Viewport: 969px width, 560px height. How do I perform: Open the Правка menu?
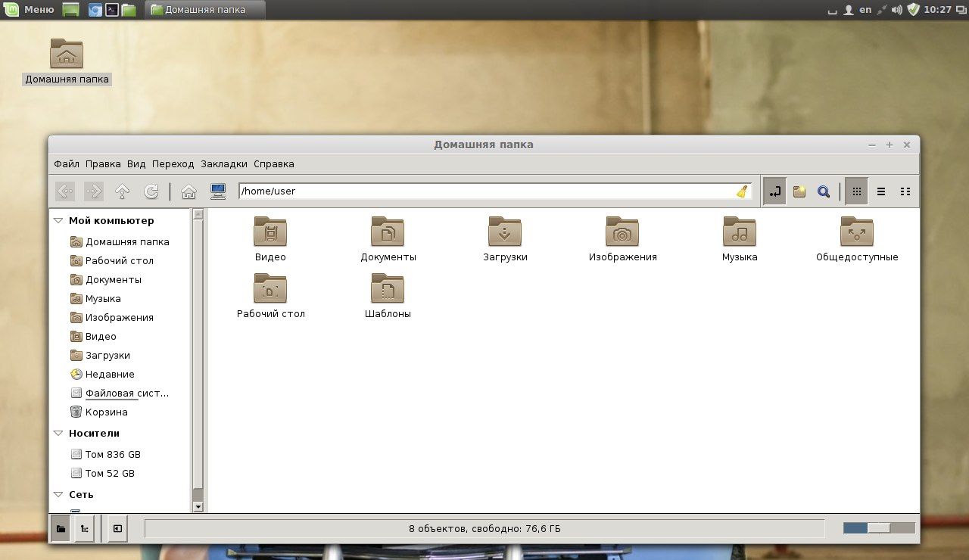pyautogui.click(x=103, y=163)
